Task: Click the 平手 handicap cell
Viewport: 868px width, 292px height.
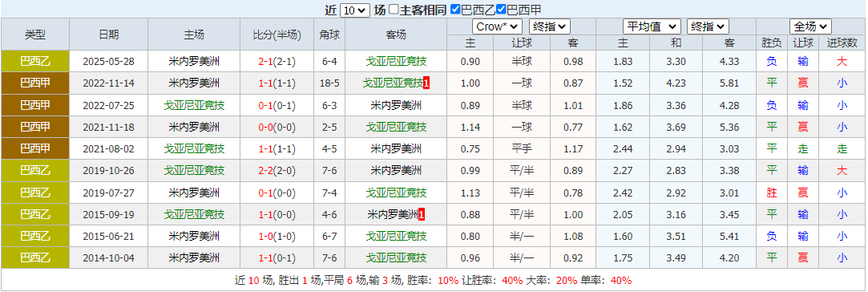Action: coord(522,149)
